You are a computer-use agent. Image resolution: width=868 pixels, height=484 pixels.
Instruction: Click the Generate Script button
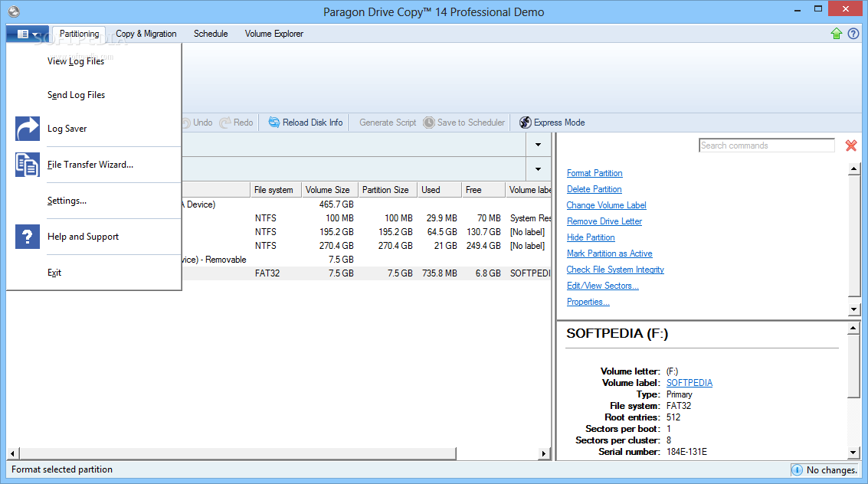point(388,123)
